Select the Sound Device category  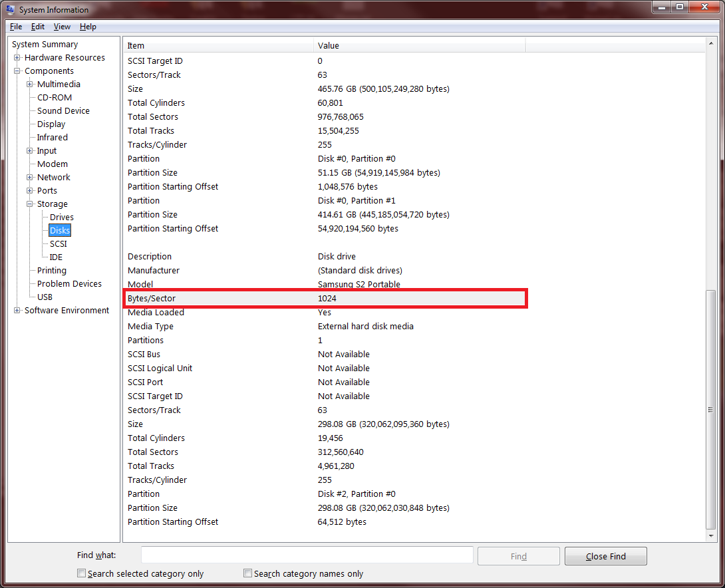[x=63, y=111]
